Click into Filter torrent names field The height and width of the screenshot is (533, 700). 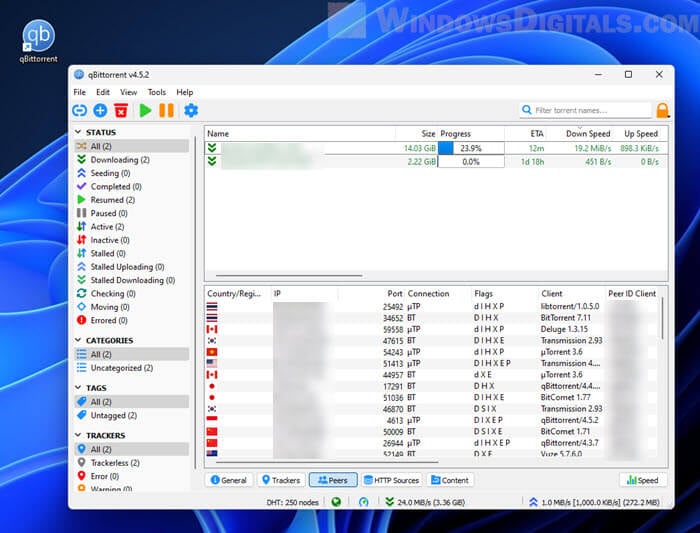tap(585, 110)
